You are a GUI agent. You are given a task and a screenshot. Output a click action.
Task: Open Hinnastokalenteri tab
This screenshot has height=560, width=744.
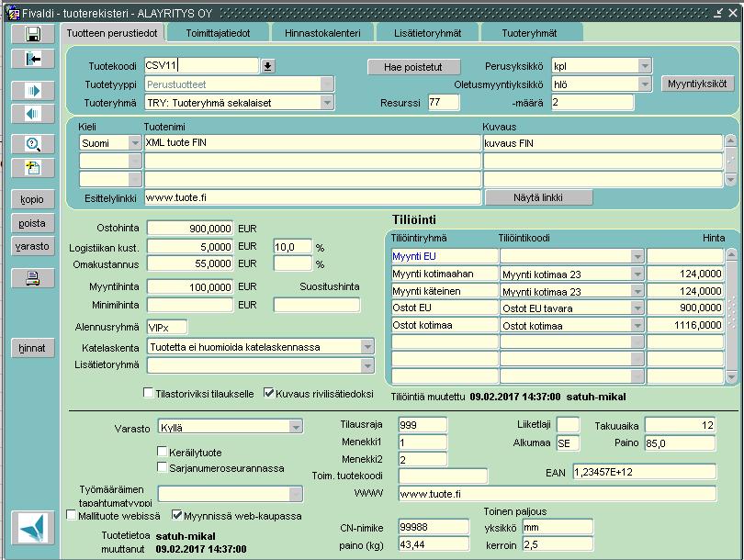click(x=322, y=33)
